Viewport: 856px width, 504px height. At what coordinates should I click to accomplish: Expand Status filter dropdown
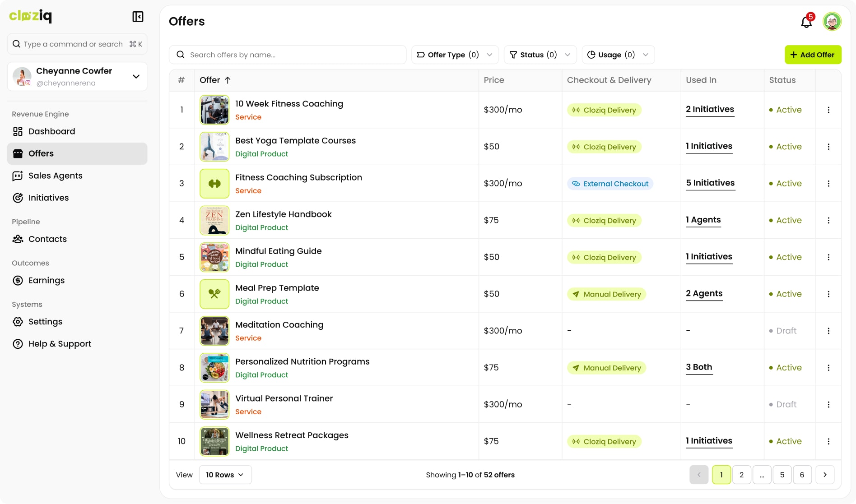pyautogui.click(x=540, y=55)
